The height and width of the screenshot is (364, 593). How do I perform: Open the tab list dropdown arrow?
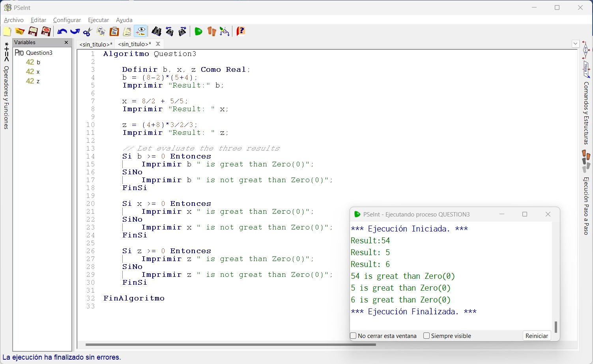[575, 44]
